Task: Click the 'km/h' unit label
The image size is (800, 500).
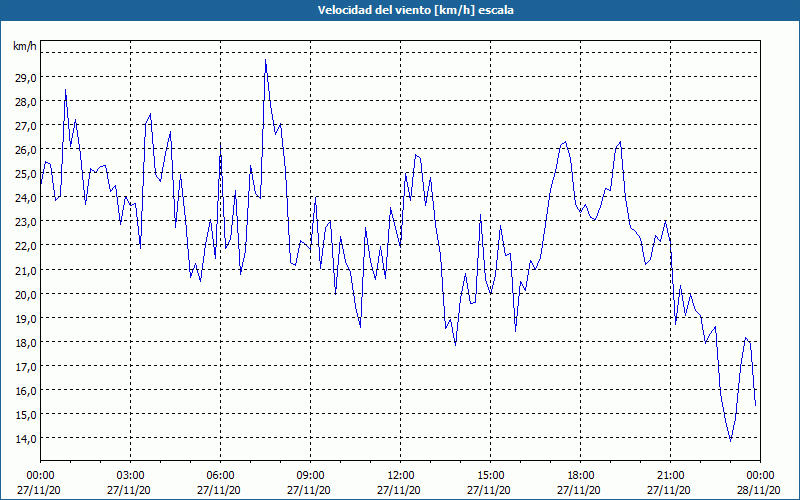Action: click(25, 47)
